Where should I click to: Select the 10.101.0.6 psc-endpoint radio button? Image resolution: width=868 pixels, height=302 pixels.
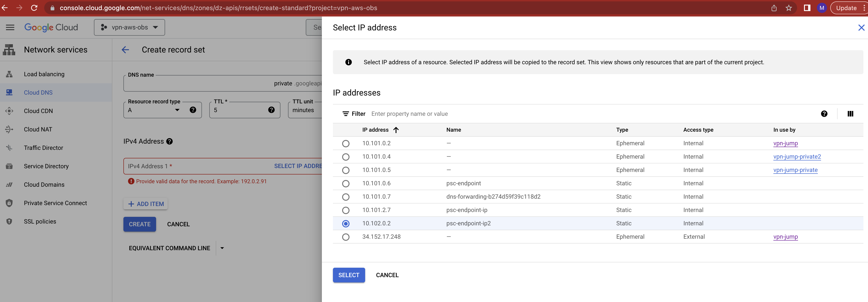[346, 183]
